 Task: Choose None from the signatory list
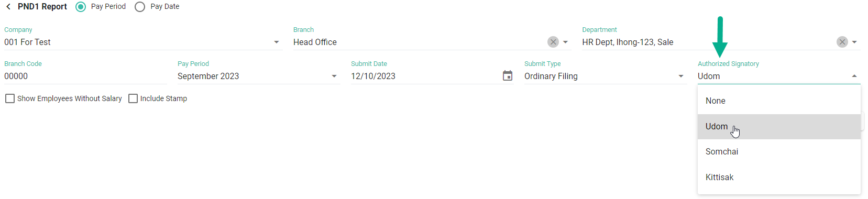pyautogui.click(x=779, y=101)
